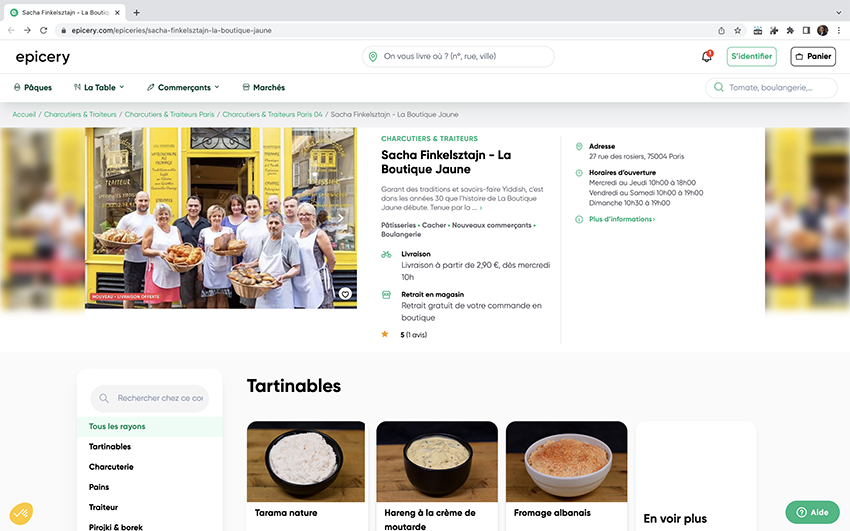This screenshot has width=850, height=531.
Task: Open Plus d'informations link
Action: (x=622, y=219)
